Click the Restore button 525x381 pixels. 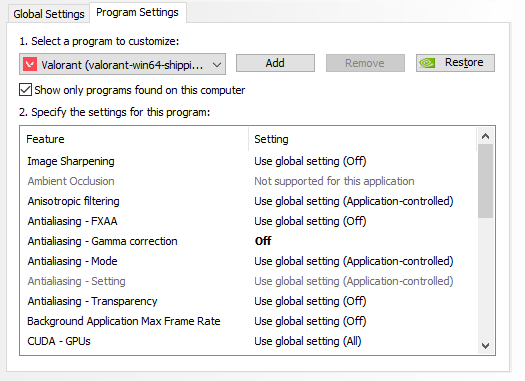[455, 63]
